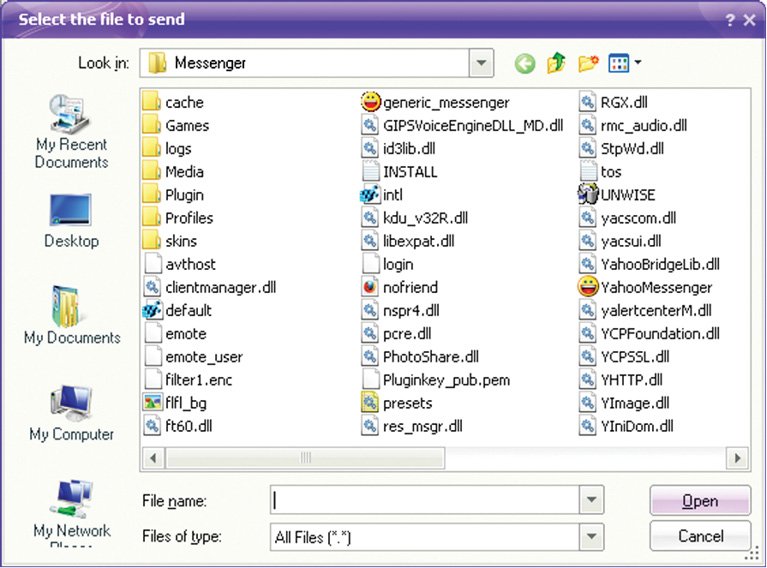Select the YahooMessenger smiley icon

coord(587,287)
